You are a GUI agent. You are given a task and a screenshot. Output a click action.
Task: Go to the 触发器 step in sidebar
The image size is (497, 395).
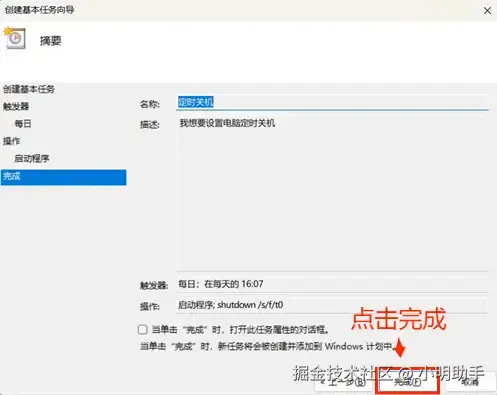[16, 106]
